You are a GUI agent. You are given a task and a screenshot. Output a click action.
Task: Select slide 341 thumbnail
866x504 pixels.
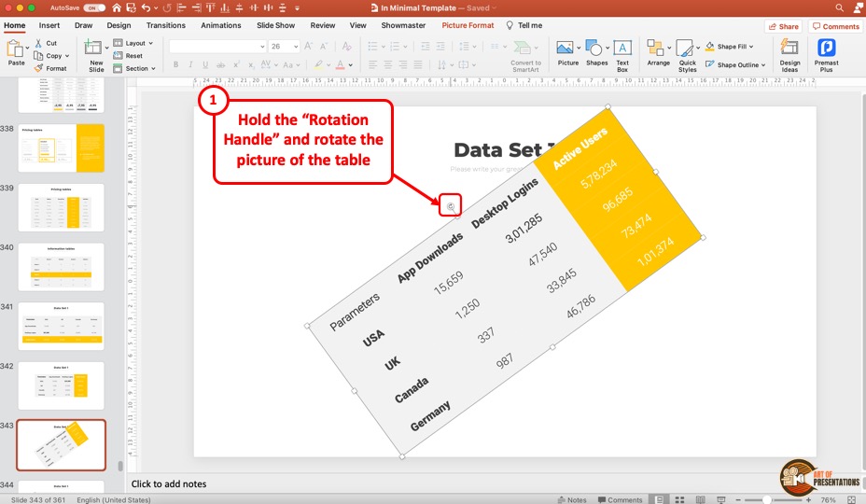tap(61, 326)
